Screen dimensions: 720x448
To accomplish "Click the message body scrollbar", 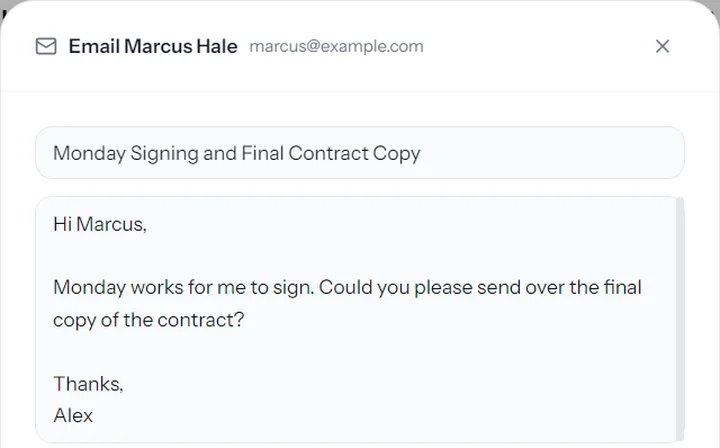I will coord(680,319).
